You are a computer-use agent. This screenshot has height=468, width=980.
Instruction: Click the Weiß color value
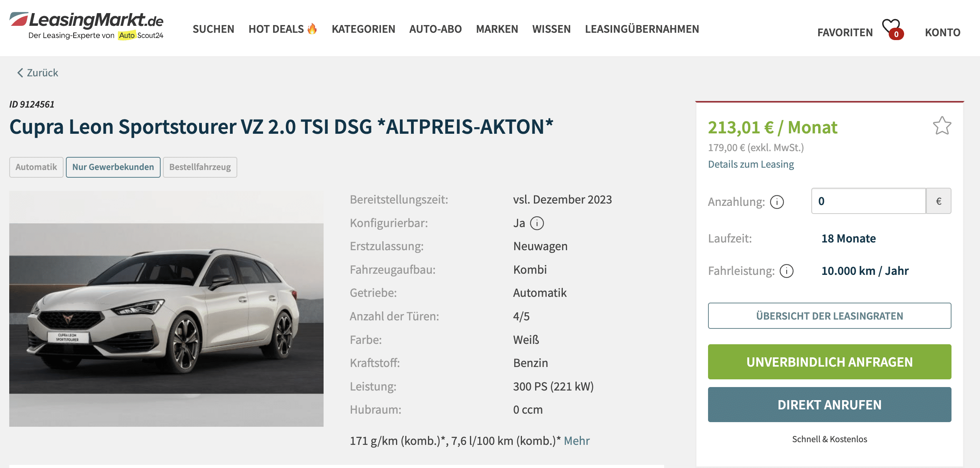tap(526, 340)
